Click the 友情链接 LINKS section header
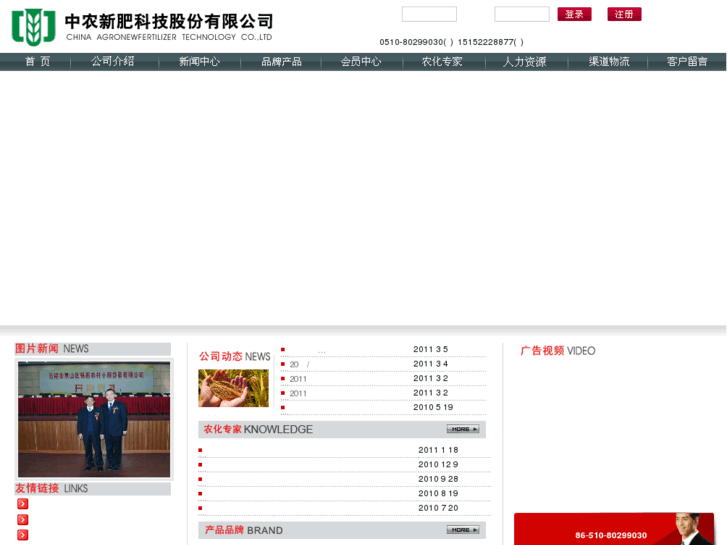 tap(93, 488)
